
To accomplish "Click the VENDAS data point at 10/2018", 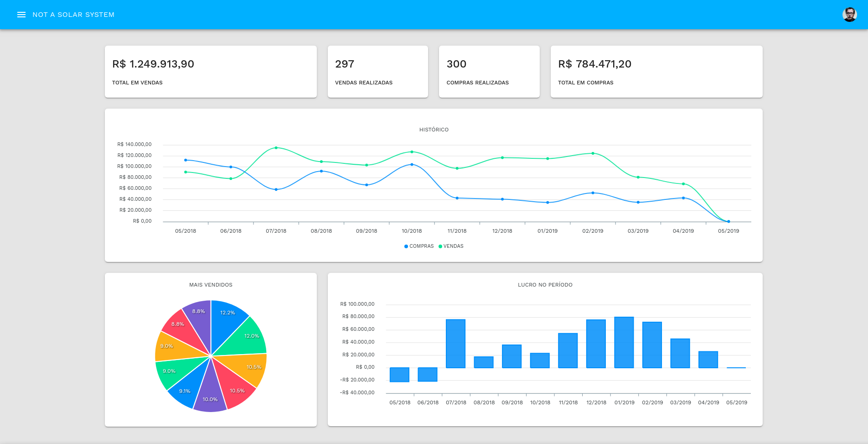I will (x=412, y=152).
